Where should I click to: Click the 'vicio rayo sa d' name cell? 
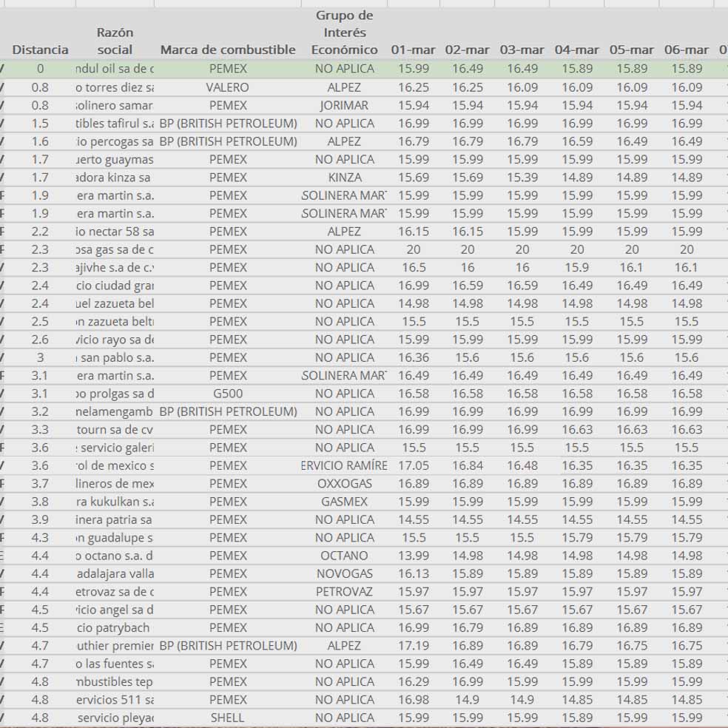coord(115,340)
